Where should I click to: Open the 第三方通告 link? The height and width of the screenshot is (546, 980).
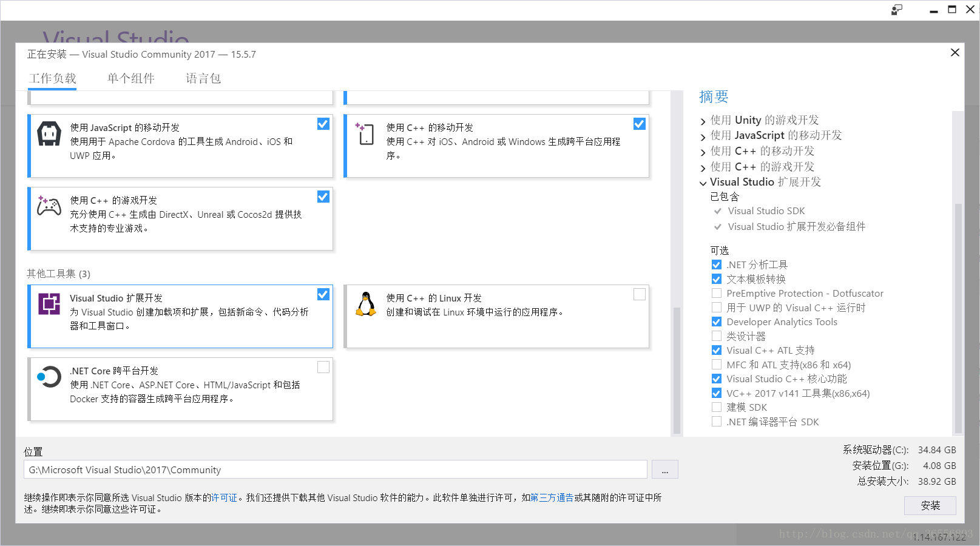click(552, 497)
